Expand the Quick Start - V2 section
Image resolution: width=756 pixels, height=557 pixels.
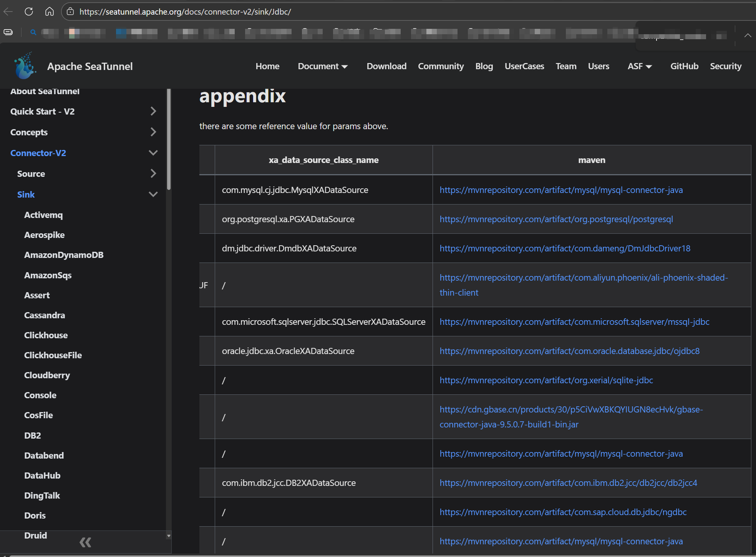click(x=153, y=111)
